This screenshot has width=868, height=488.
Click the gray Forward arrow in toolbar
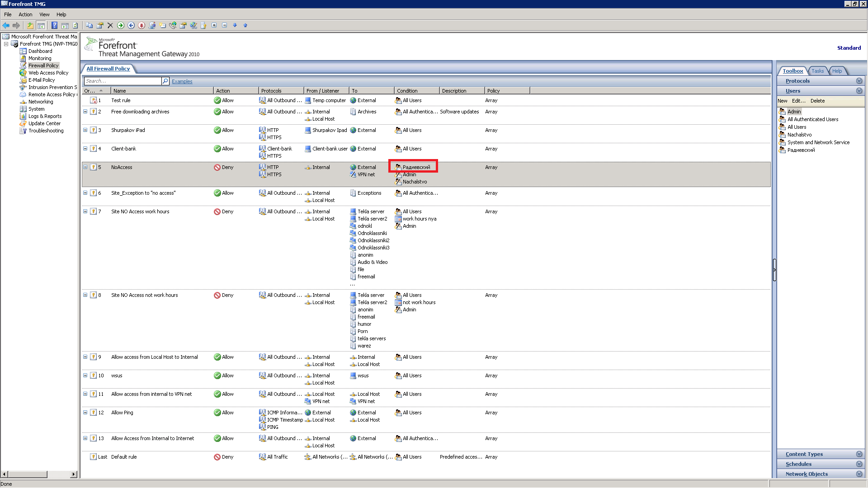(16, 25)
